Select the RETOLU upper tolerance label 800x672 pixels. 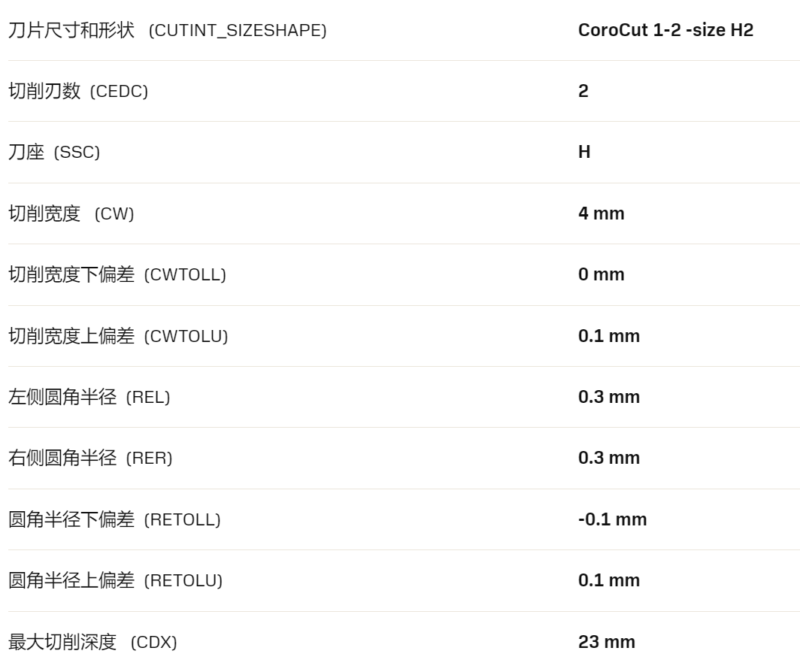[x=116, y=580]
